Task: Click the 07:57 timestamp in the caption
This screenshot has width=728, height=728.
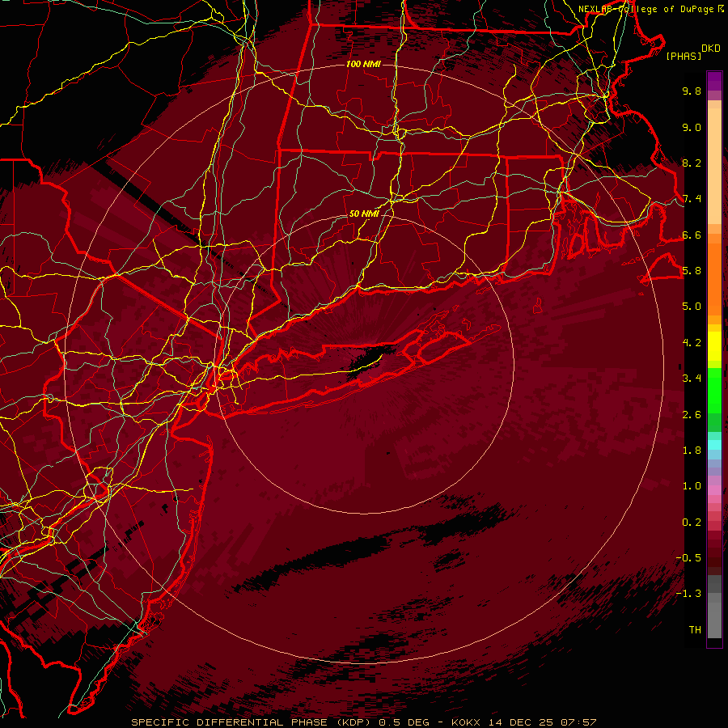Action: 578,722
